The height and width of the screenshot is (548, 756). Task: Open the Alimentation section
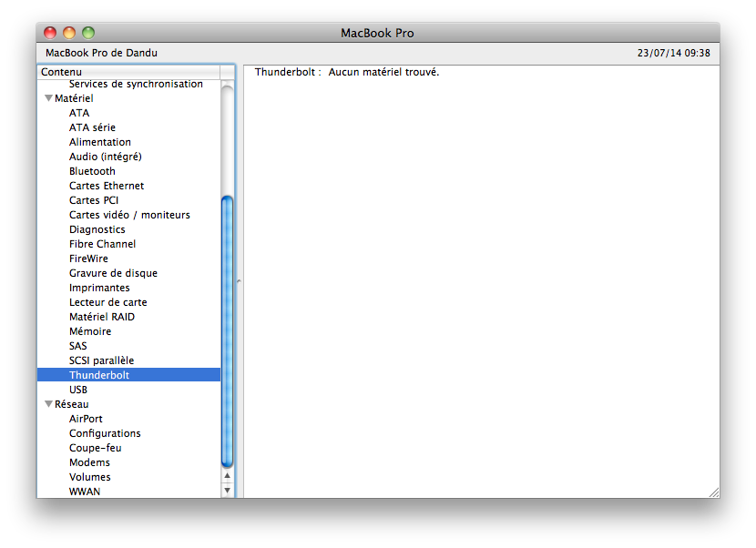(x=100, y=142)
